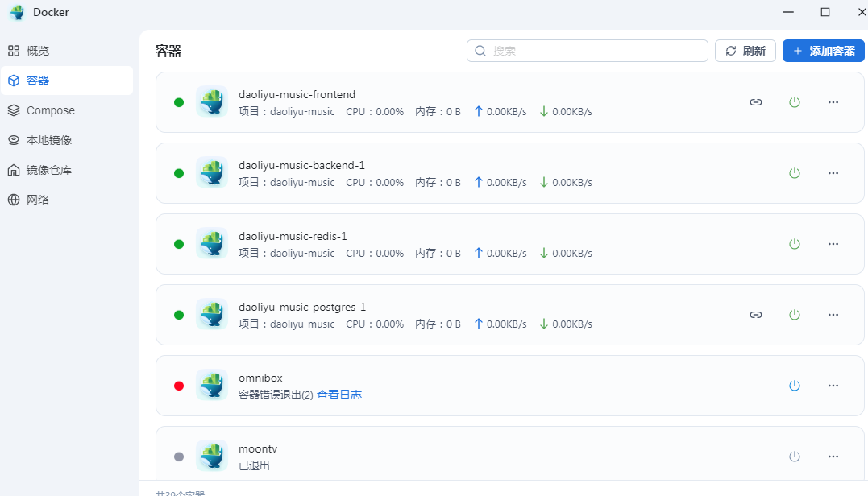Click the search magnifier icon
This screenshot has height=496, width=868.
pyautogui.click(x=480, y=51)
